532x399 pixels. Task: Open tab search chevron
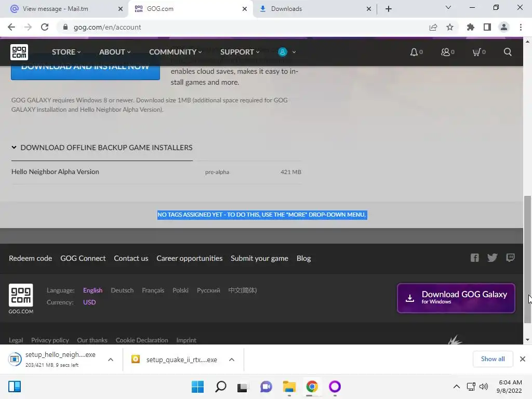coord(448,7)
